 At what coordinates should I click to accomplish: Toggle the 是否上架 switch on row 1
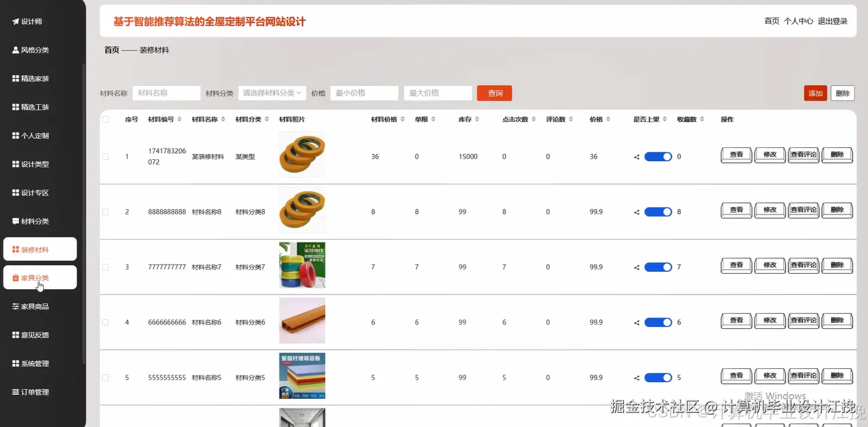(x=657, y=156)
